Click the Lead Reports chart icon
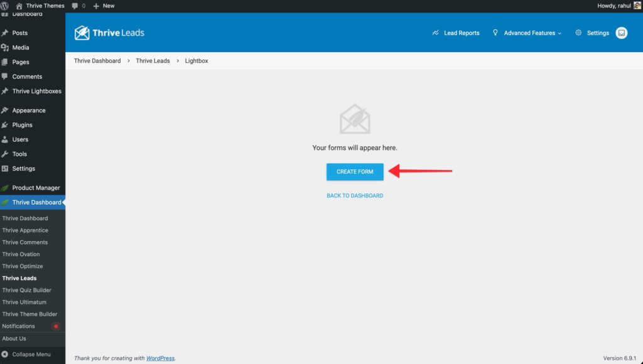This screenshot has width=643, height=364. 435,33
